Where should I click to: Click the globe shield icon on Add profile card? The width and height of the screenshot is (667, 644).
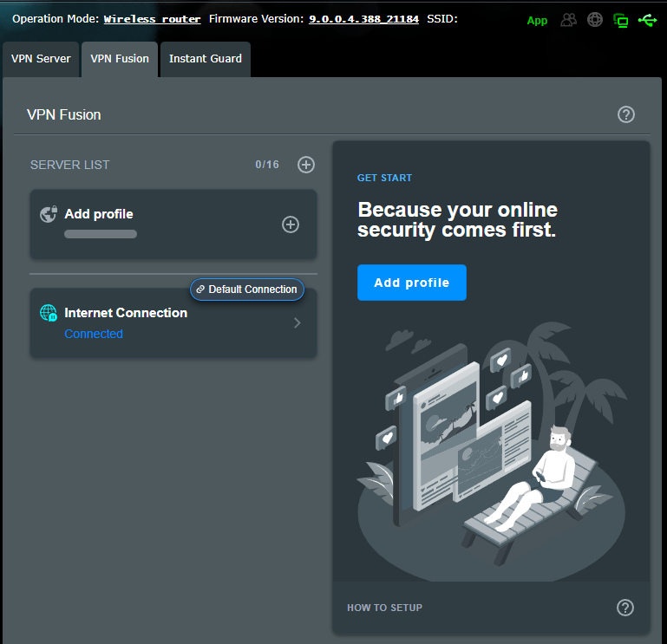click(x=49, y=214)
